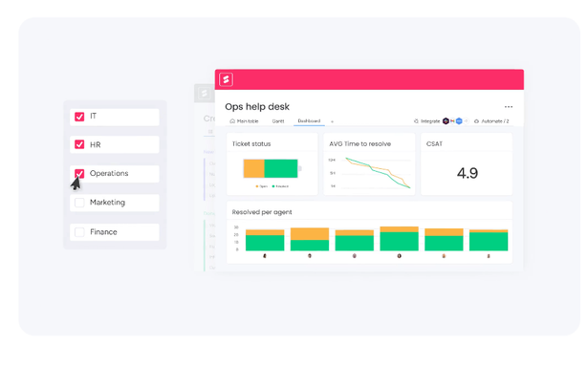Open the Automate / 2 button
588x367 pixels.
(x=491, y=121)
